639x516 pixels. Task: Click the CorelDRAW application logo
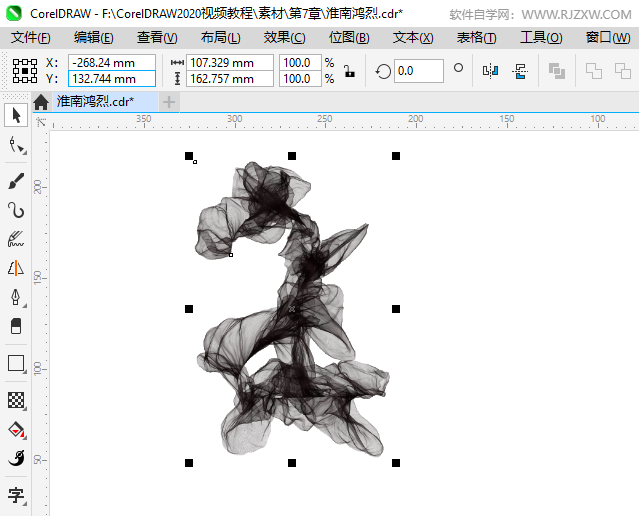[x=14, y=13]
